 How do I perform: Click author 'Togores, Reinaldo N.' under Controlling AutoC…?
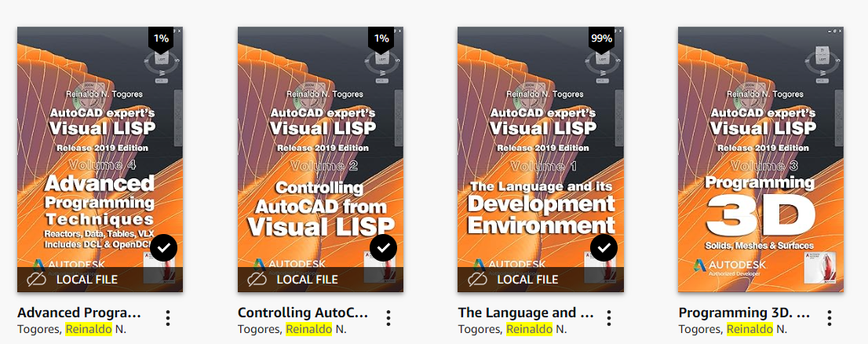[x=292, y=330]
